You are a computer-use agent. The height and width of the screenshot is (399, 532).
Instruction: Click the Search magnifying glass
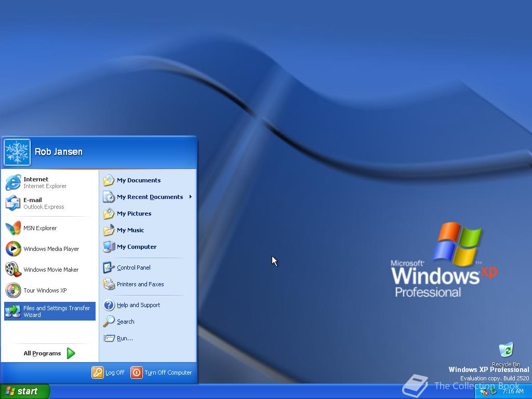click(109, 321)
